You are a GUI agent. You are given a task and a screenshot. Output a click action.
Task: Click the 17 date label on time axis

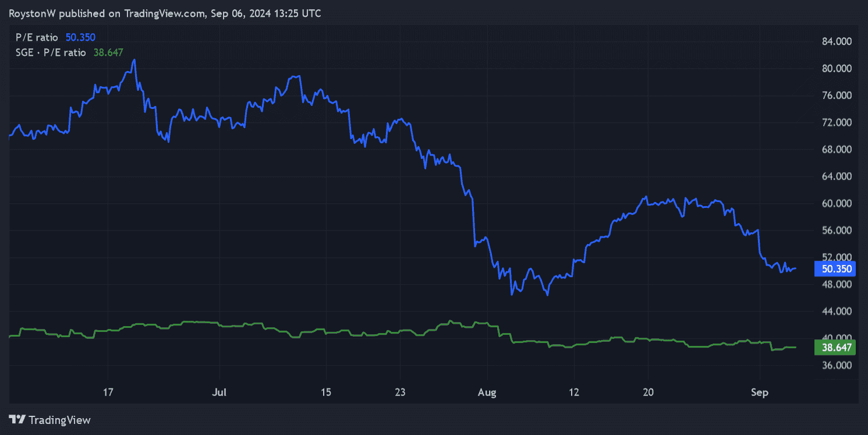click(x=108, y=392)
